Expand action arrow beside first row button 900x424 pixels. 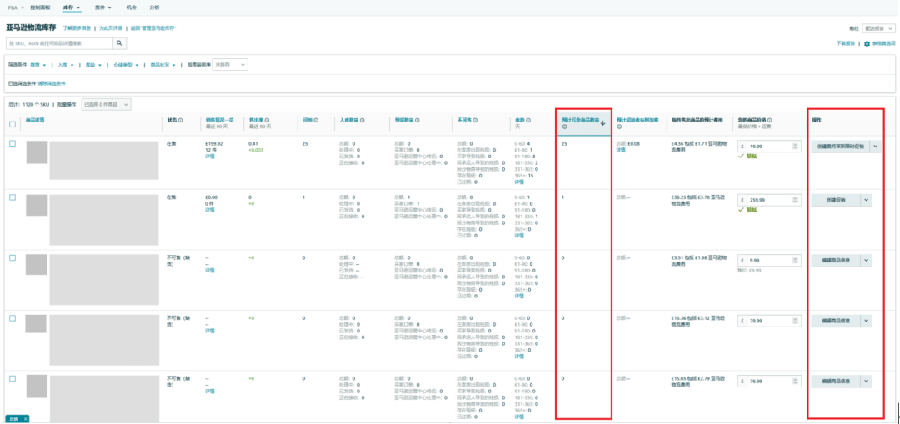876,146
